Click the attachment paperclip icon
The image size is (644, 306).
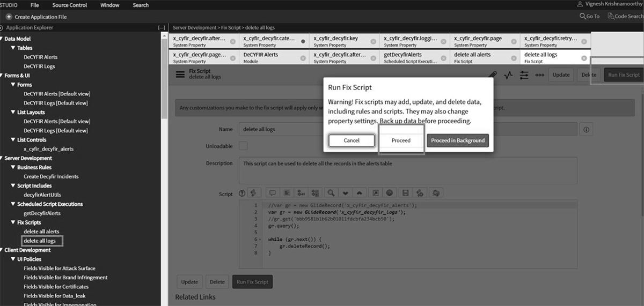pyautogui.click(x=493, y=75)
